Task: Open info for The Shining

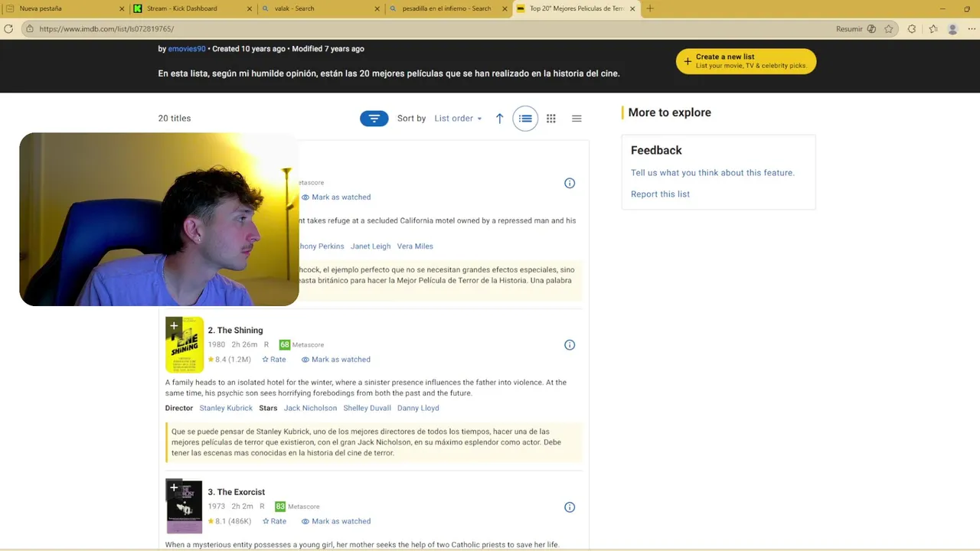Action: tap(570, 345)
